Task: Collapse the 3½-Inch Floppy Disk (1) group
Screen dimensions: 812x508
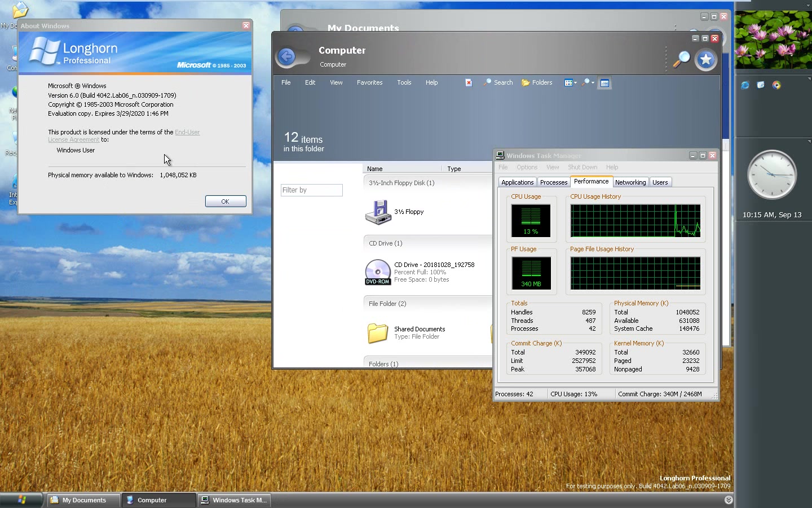Action: 428,183
